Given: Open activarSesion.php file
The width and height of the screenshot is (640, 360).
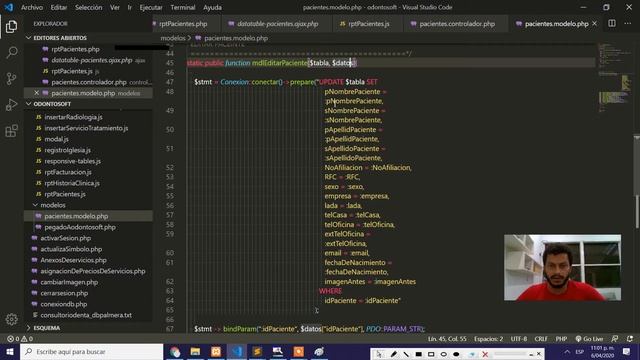Looking at the screenshot, I should pos(65,238).
